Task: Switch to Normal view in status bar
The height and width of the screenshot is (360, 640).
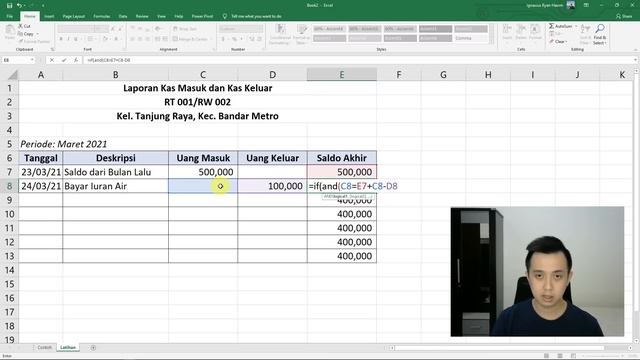Action: click(x=547, y=356)
